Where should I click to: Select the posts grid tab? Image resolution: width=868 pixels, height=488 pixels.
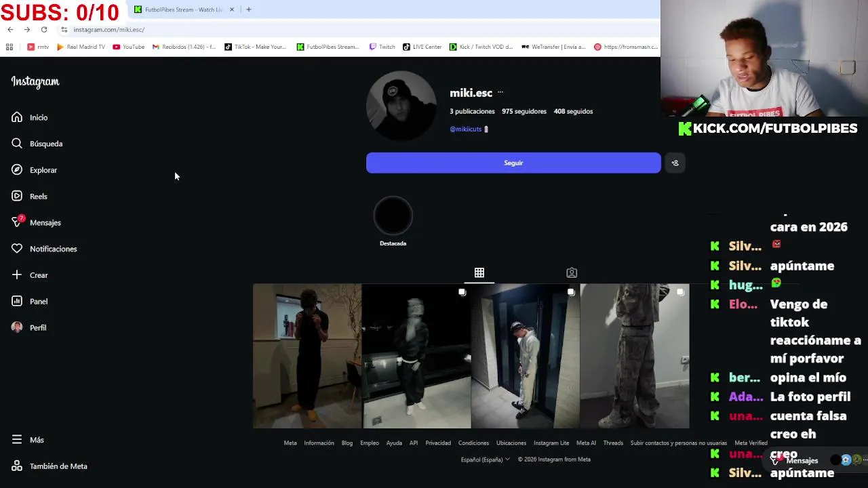(x=479, y=272)
